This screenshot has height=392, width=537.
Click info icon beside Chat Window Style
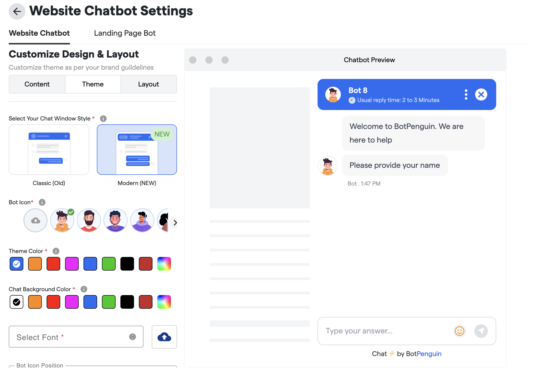(x=103, y=119)
